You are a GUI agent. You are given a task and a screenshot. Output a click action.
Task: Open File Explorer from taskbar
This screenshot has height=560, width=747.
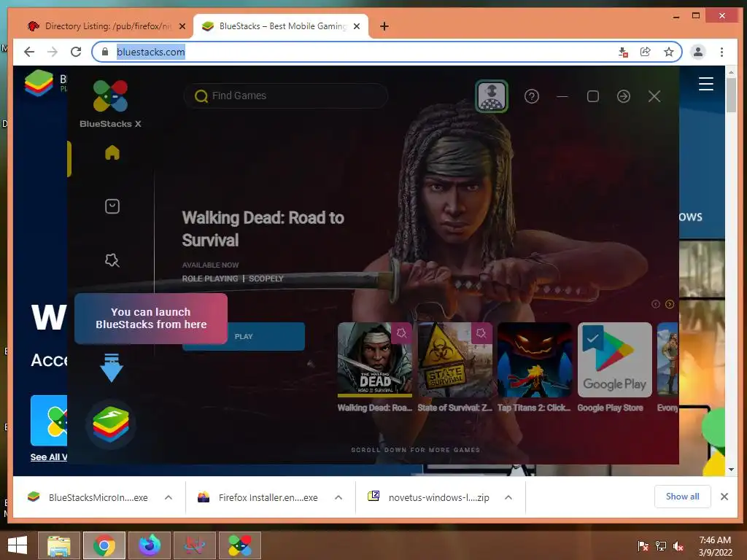(59, 545)
